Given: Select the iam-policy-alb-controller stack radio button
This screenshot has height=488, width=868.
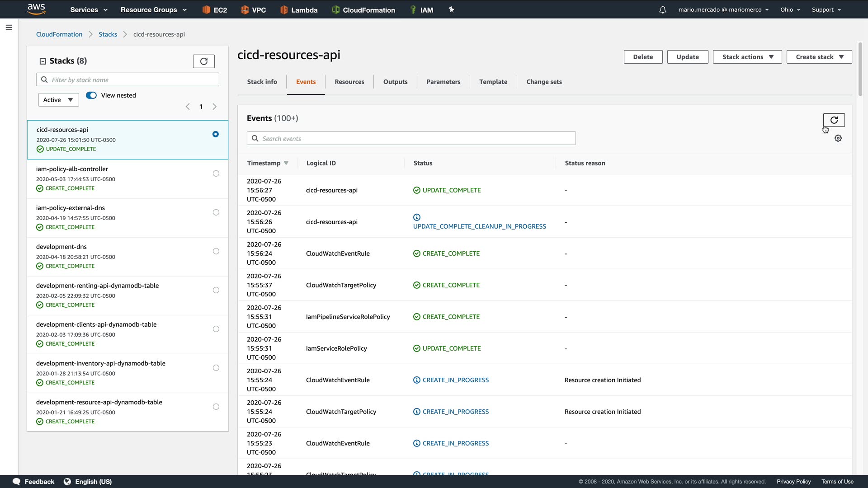Looking at the screenshot, I should pyautogui.click(x=216, y=174).
